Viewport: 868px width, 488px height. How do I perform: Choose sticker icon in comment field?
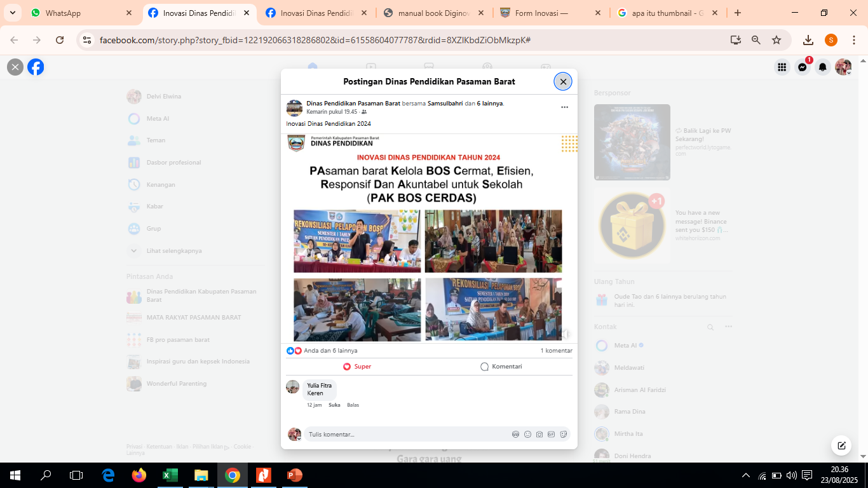click(x=563, y=435)
